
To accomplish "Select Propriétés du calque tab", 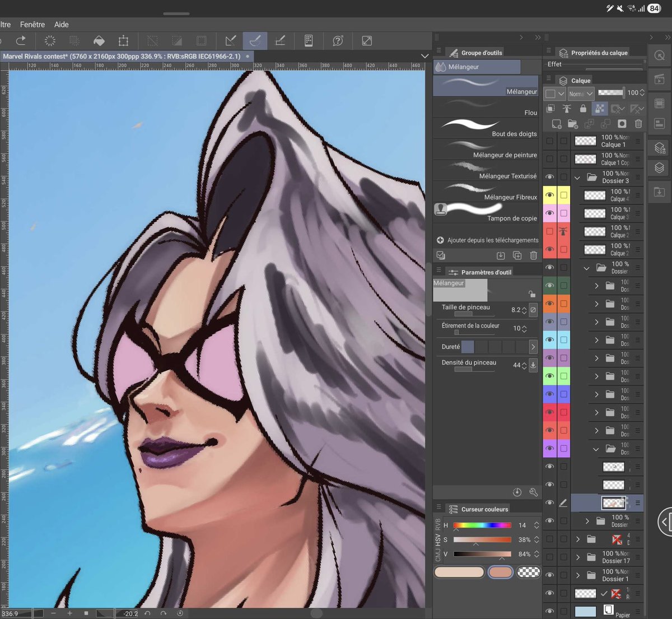I will (594, 52).
